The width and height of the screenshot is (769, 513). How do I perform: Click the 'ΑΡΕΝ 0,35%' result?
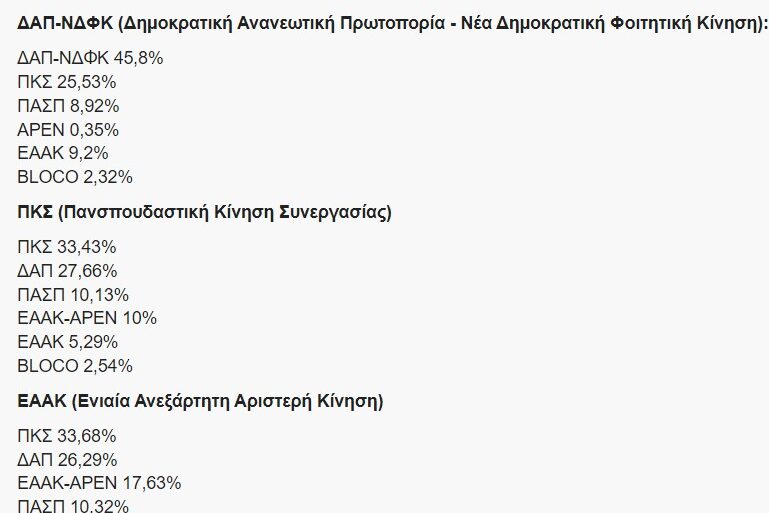[x=68, y=129]
